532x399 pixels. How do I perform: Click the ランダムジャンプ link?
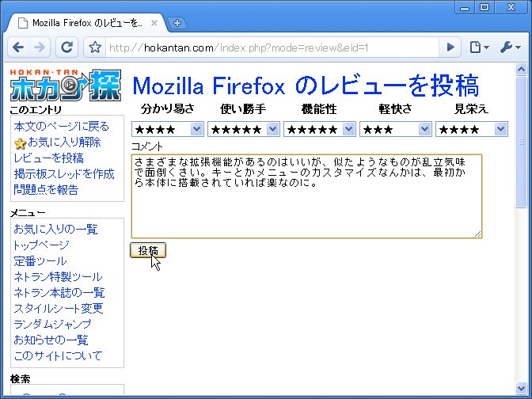[52, 325]
